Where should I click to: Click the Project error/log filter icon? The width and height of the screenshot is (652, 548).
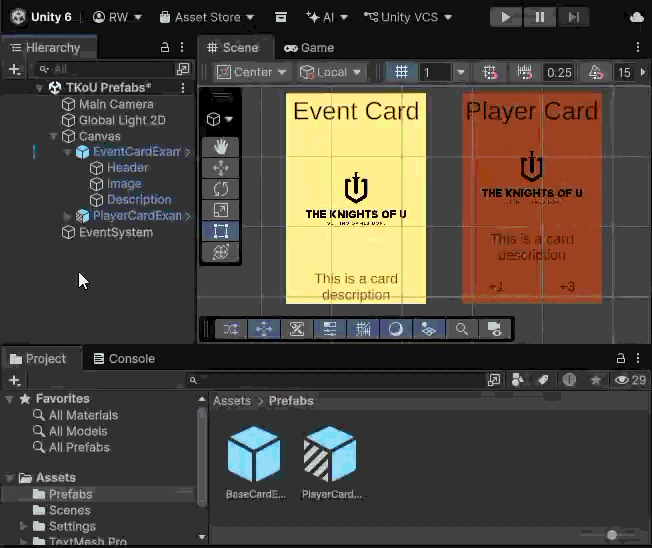tap(569, 380)
